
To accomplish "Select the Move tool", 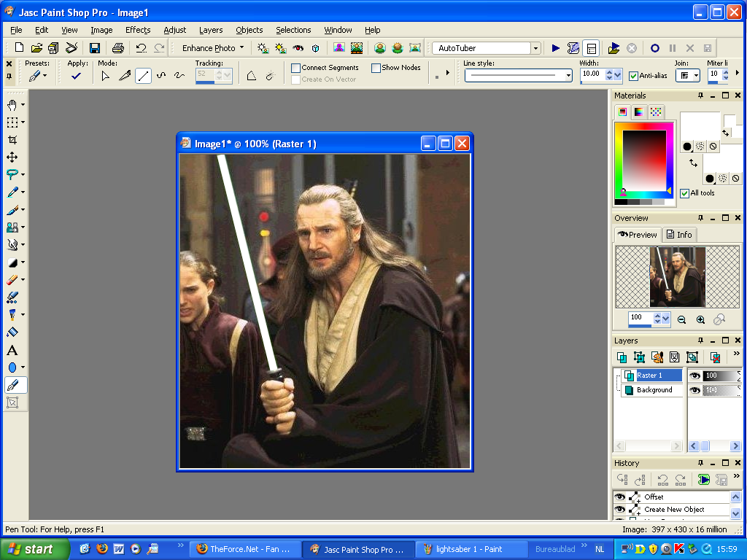I will tap(13, 156).
